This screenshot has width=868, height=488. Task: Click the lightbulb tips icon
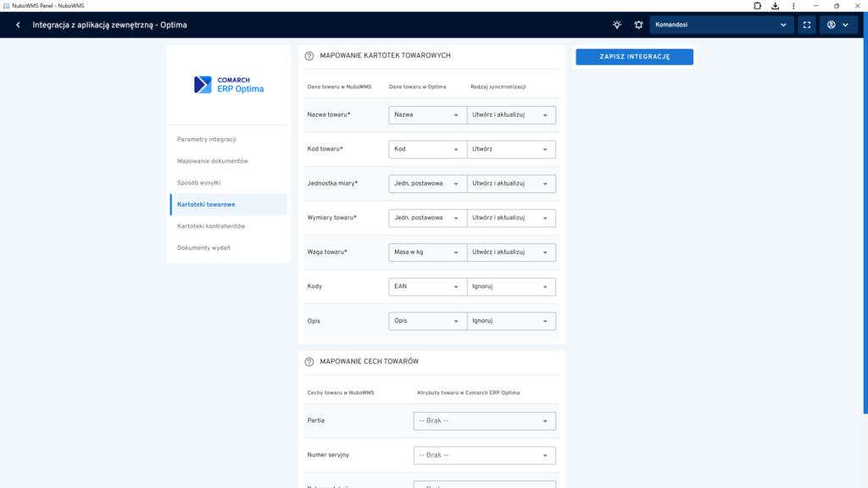tap(617, 25)
